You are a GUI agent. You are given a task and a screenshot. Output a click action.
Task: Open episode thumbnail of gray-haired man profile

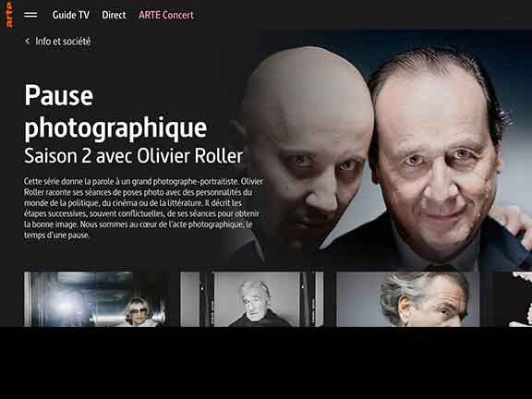(408, 299)
